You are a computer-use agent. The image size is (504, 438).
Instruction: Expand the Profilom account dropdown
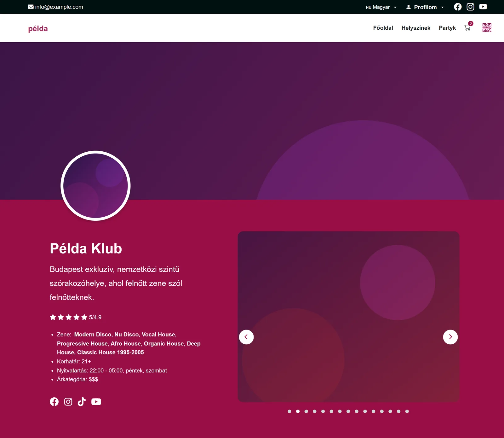425,7
